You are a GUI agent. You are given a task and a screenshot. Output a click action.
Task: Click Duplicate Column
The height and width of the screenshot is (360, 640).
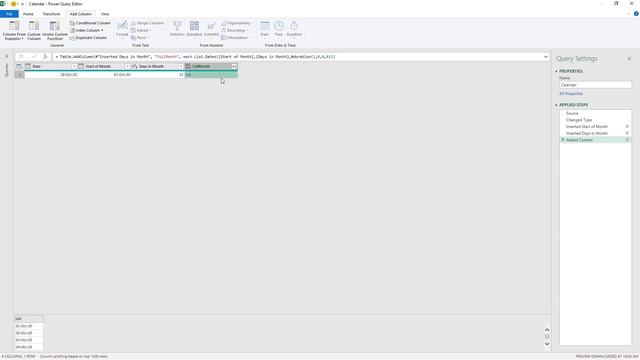[89, 38]
